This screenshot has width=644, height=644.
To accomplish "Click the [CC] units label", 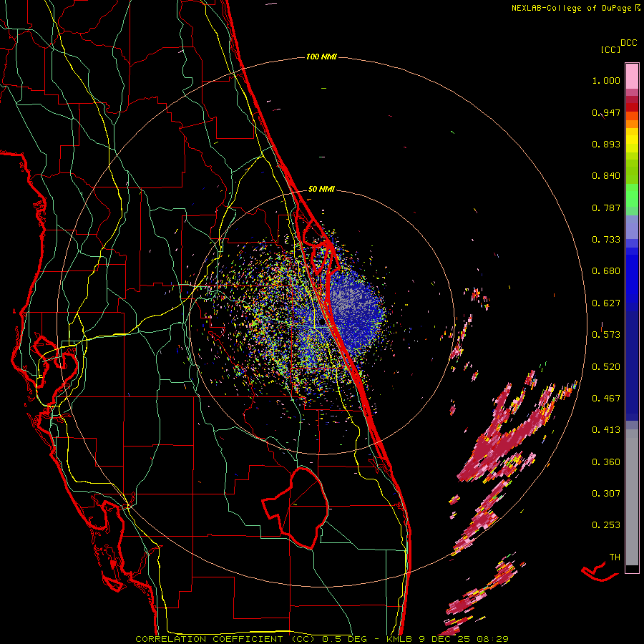I will [610, 49].
